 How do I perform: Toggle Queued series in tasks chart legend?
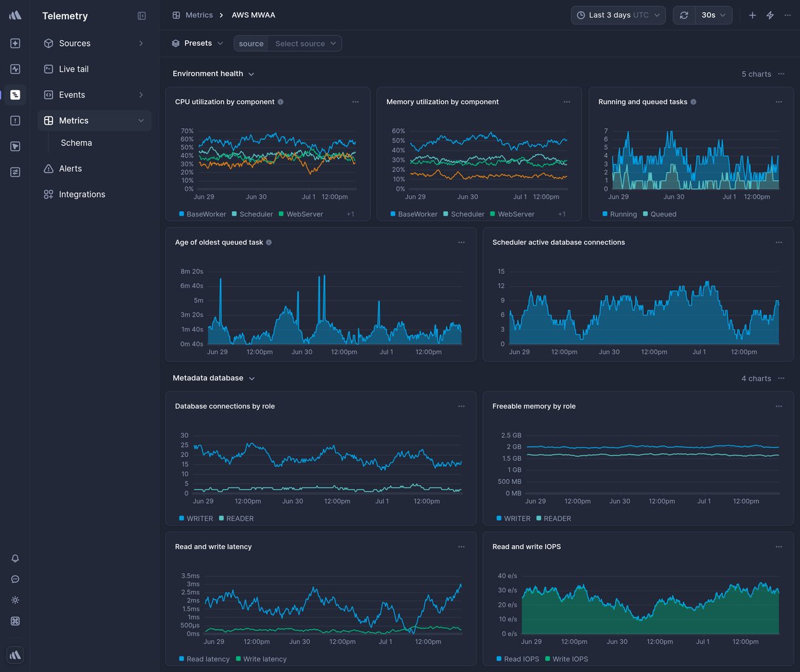coord(659,214)
